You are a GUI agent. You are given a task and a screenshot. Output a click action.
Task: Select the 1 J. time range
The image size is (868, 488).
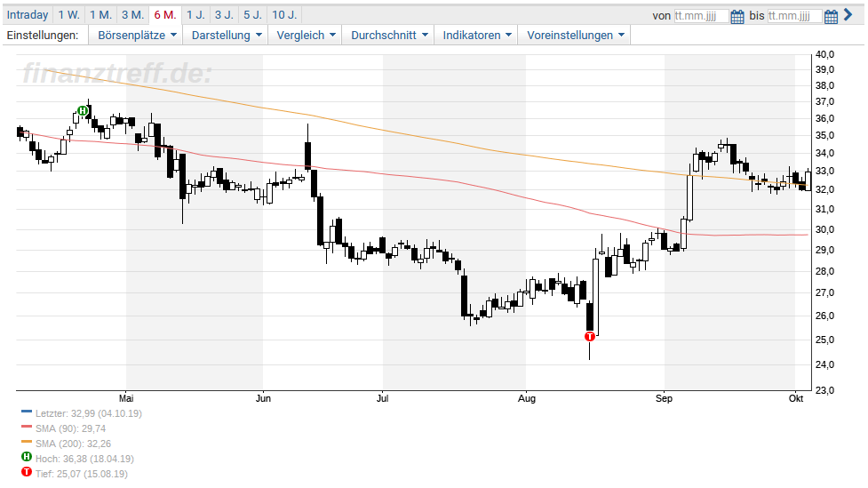click(x=195, y=15)
